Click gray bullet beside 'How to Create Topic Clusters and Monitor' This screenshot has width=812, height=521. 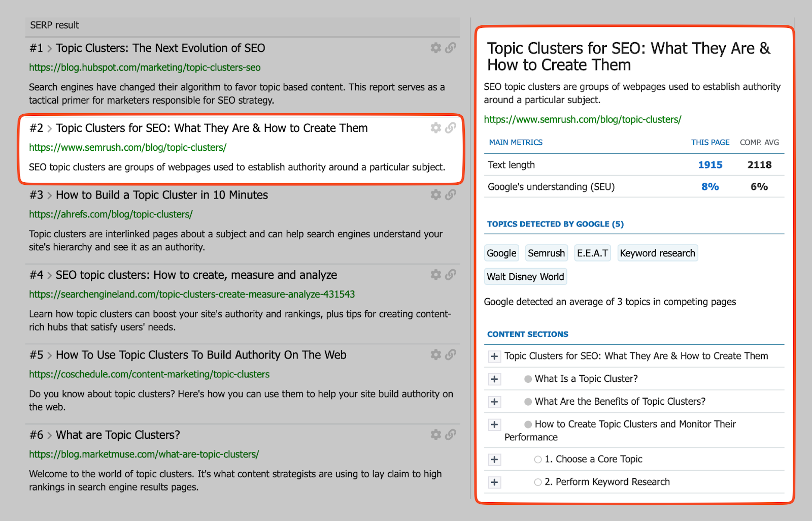[x=528, y=425]
